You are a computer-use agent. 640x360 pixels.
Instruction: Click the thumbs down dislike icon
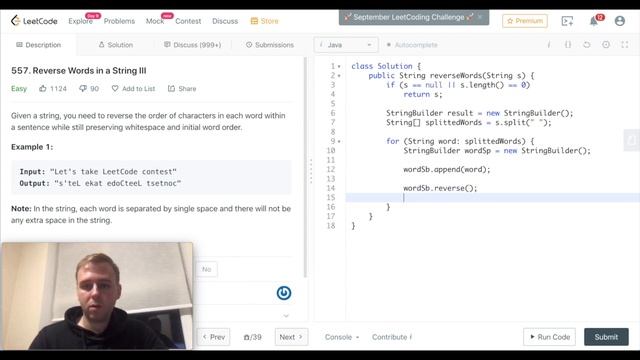point(83,88)
